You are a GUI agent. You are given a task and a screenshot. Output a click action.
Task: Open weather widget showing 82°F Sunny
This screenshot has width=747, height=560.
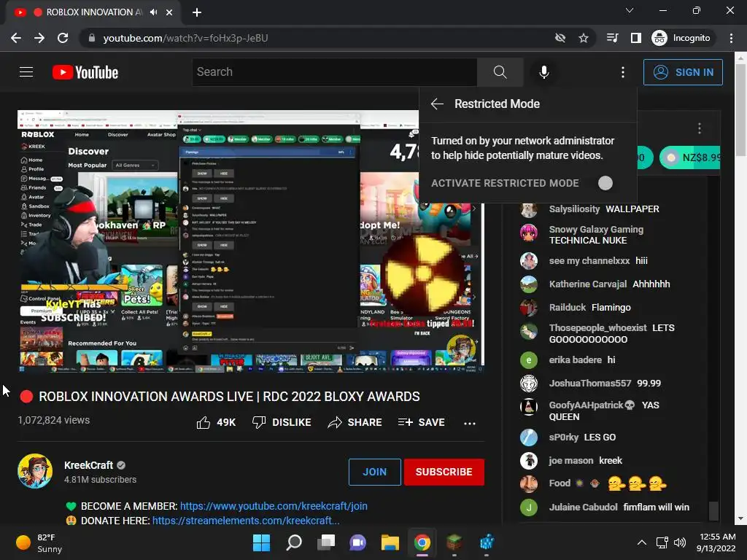(x=39, y=542)
